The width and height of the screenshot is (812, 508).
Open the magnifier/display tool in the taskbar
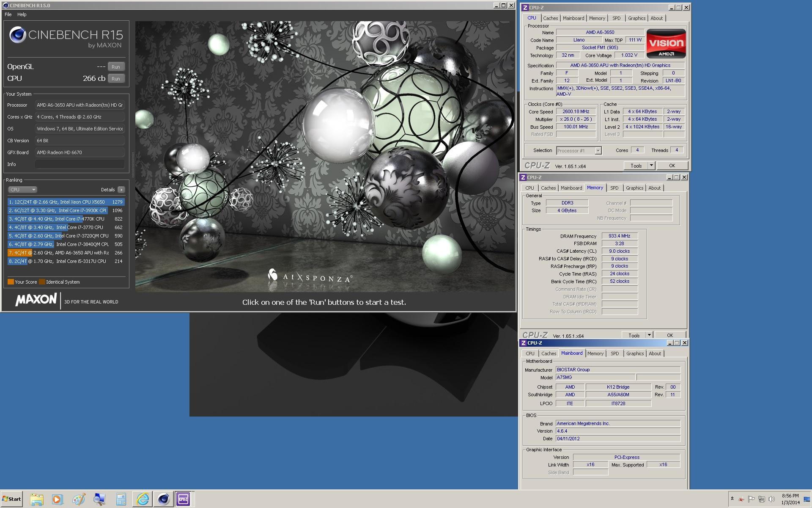point(99,499)
